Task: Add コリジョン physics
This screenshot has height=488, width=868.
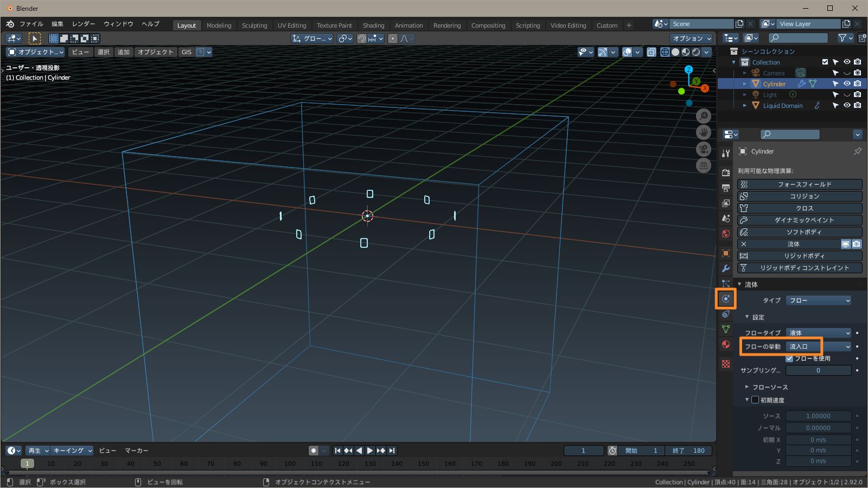Action: tap(800, 196)
